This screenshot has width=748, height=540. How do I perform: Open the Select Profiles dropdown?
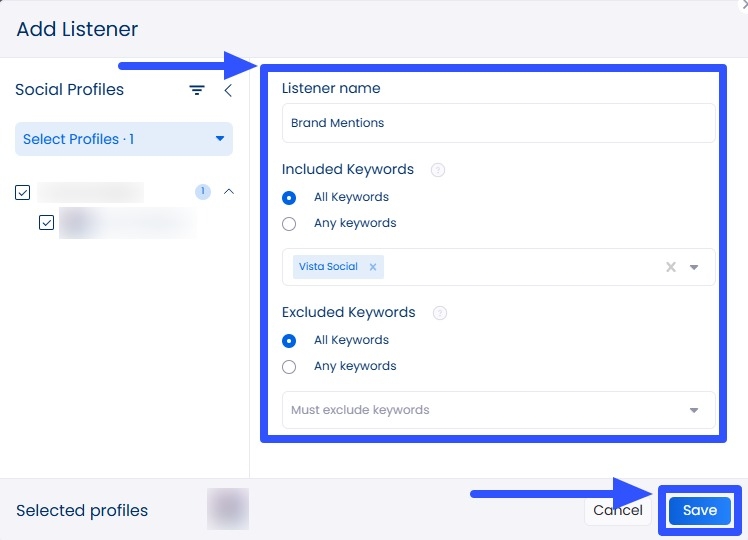tap(124, 139)
